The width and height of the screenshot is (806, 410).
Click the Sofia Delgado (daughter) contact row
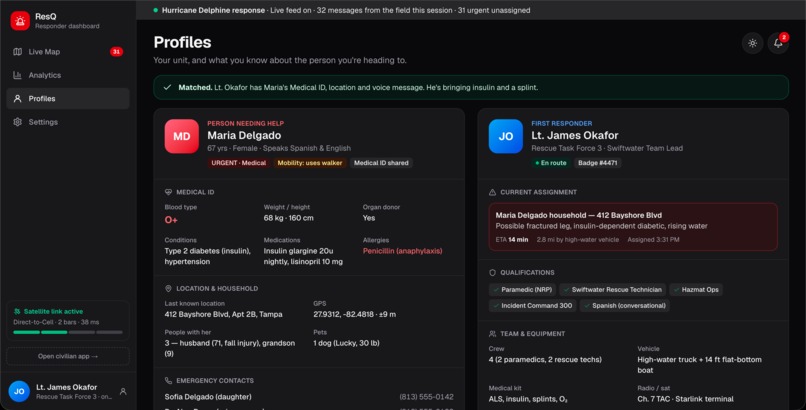tap(309, 397)
